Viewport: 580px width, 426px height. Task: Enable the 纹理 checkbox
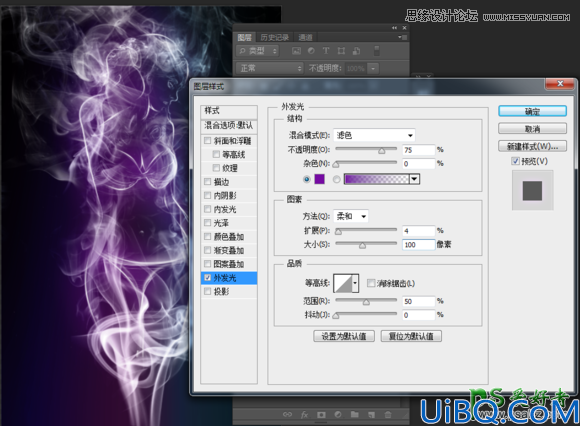pyautogui.click(x=216, y=168)
